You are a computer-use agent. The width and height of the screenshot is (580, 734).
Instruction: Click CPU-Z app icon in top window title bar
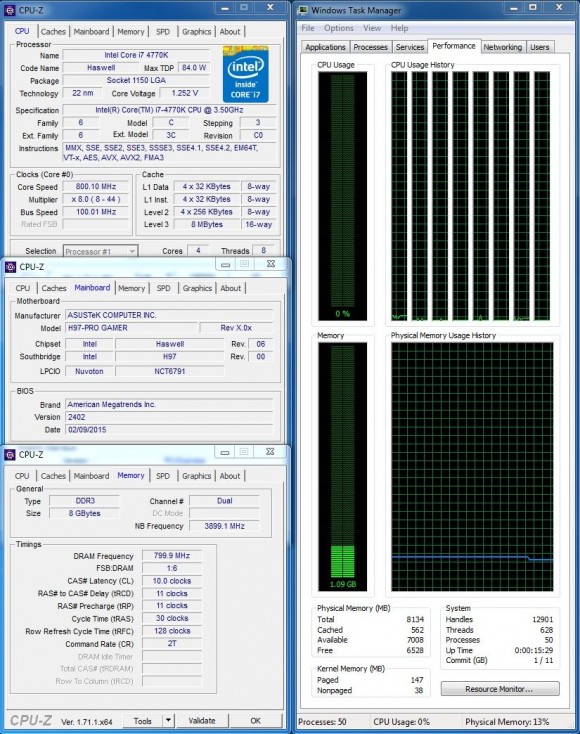(9, 9)
